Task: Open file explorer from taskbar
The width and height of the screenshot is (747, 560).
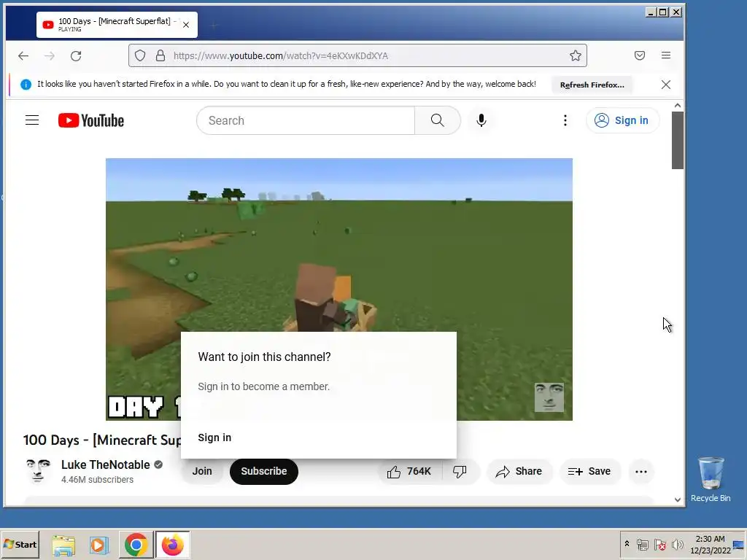Action: click(63, 545)
